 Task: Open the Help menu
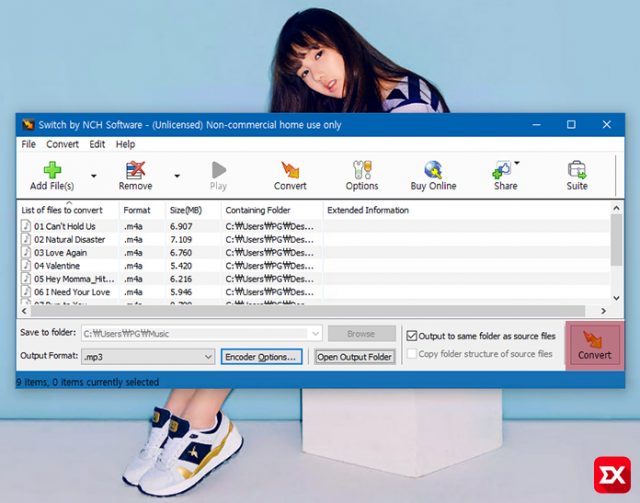(125, 144)
